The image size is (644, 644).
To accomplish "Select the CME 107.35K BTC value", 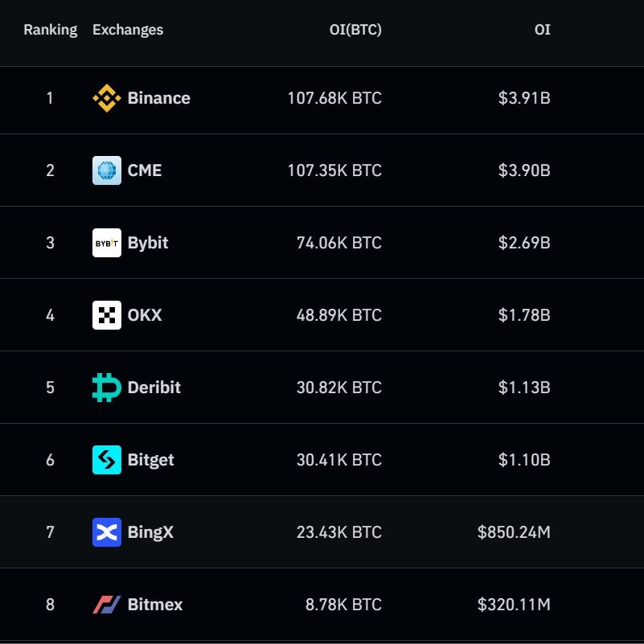I will 334,170.
